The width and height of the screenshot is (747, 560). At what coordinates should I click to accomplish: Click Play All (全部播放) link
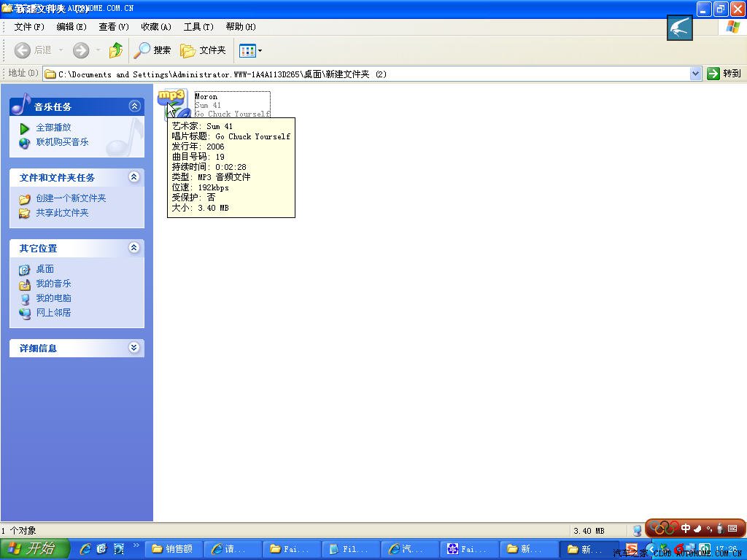53,128
